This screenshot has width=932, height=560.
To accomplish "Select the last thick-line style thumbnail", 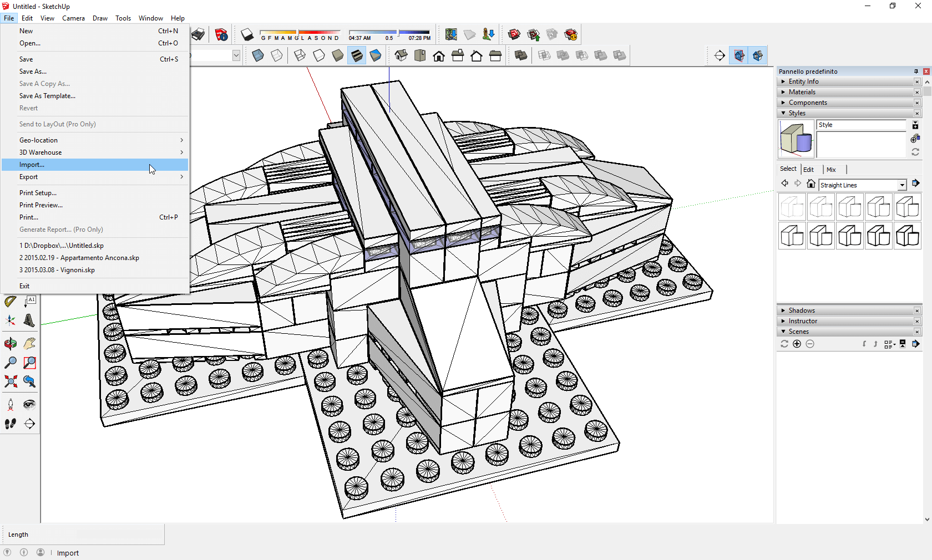I will pos(908,236).
